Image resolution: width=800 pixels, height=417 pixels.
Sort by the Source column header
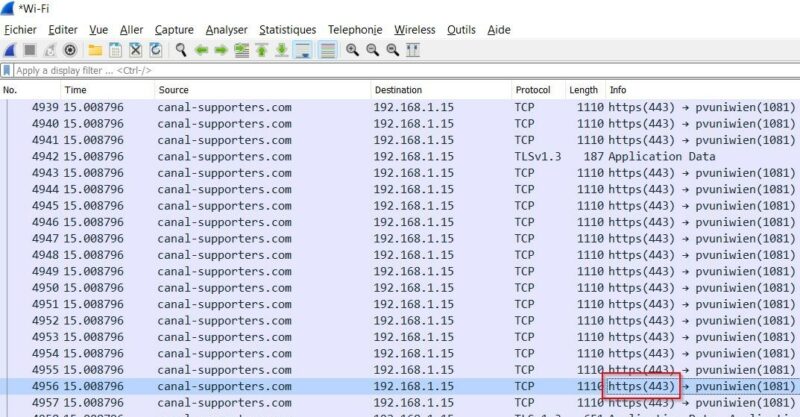(262, 90)
